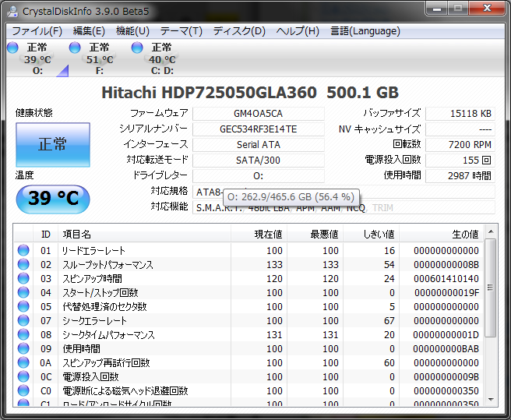Click the 最悪値 column header
Screen dimensions: 511x420
pos(315,234)
